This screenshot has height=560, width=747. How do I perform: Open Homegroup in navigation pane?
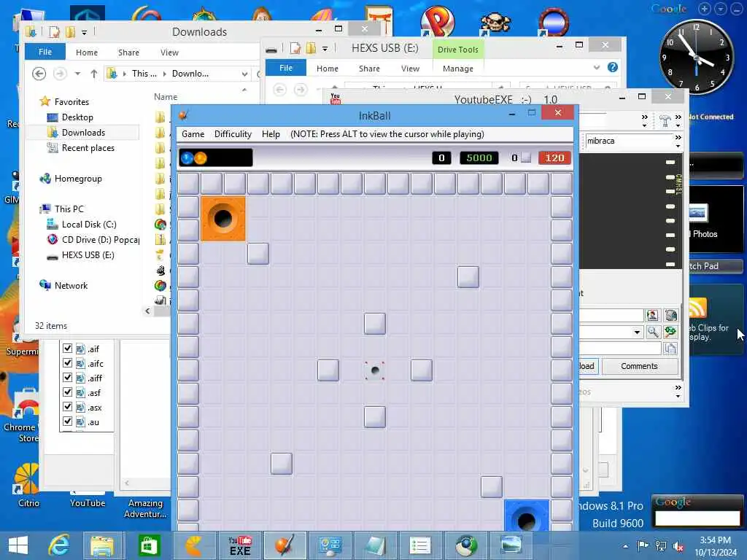pyautogui.click(x=78, y=179)
